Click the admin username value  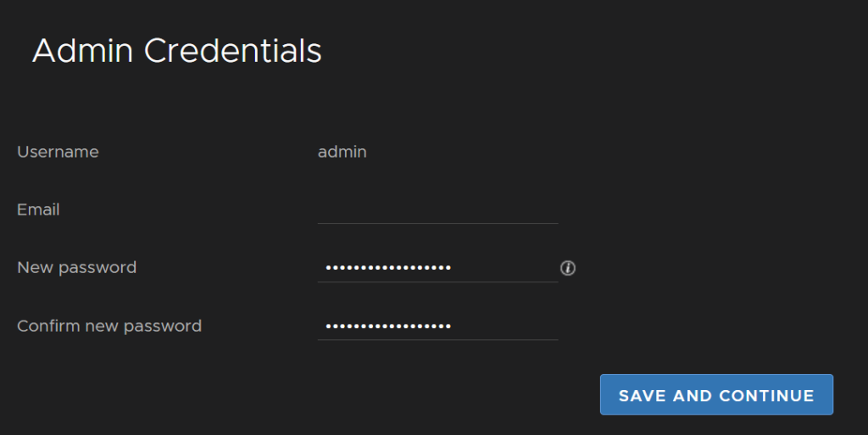pyautogui.click(x=342, y=152)
